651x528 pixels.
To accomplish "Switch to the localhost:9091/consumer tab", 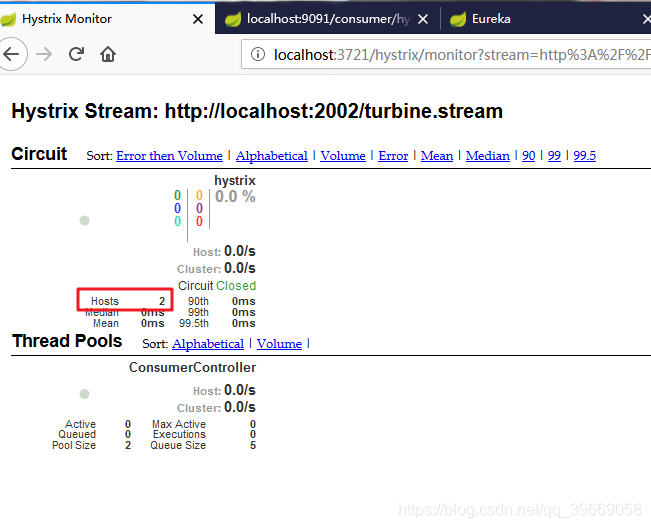I will click(328, 19).
